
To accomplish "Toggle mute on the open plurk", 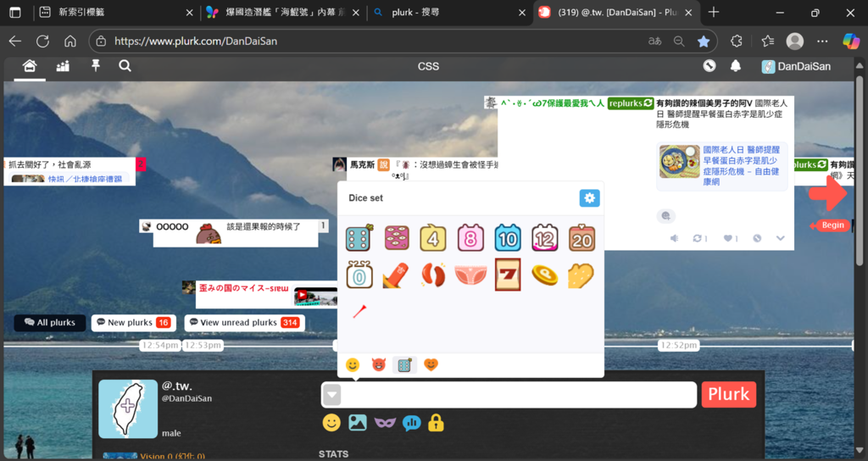I will [x=675, y=238].
